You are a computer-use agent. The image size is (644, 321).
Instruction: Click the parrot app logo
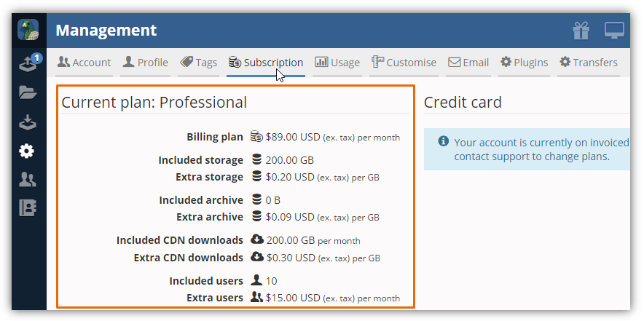click(28, 31)
